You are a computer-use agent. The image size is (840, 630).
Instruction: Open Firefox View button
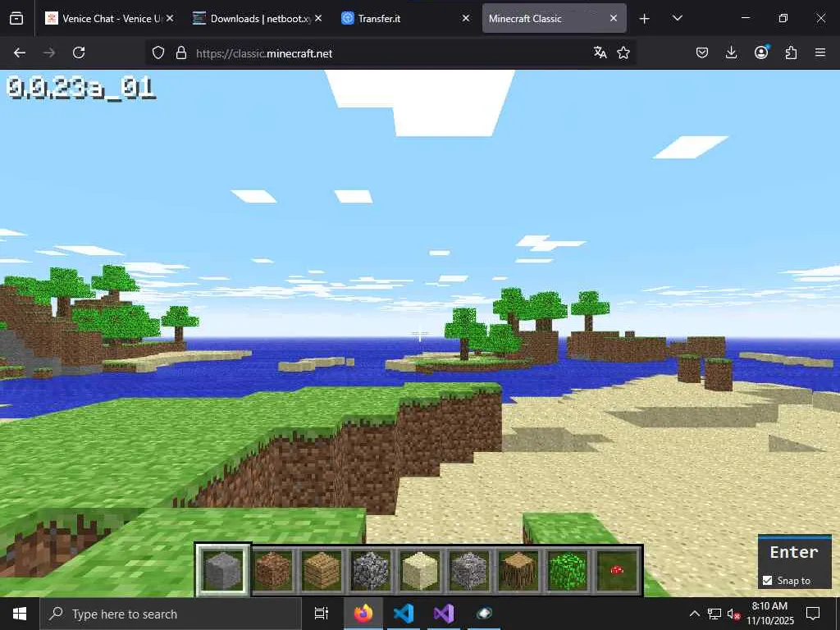(x=16, y=18)
